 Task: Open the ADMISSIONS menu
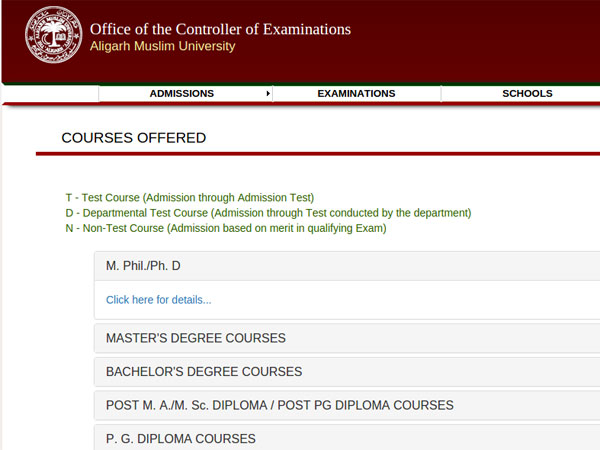[182, 94]
